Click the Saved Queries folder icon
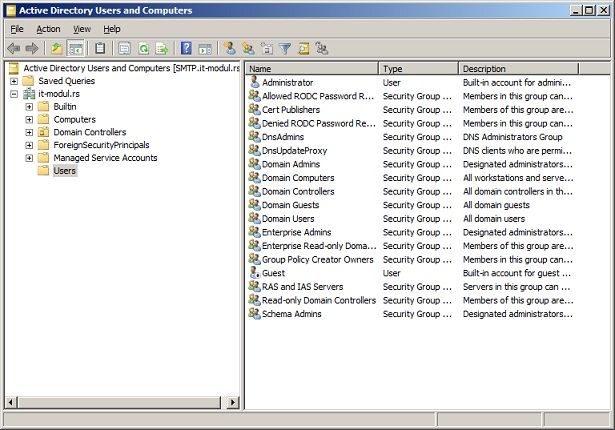Screen dimensions: 615x430 [28, 81]
